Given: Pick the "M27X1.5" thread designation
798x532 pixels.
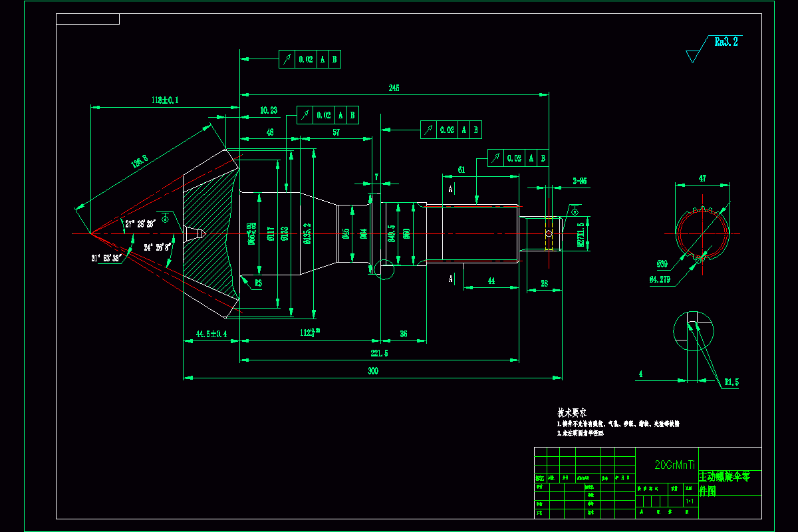Looking at the screenshot, I should tap(580, 235).
